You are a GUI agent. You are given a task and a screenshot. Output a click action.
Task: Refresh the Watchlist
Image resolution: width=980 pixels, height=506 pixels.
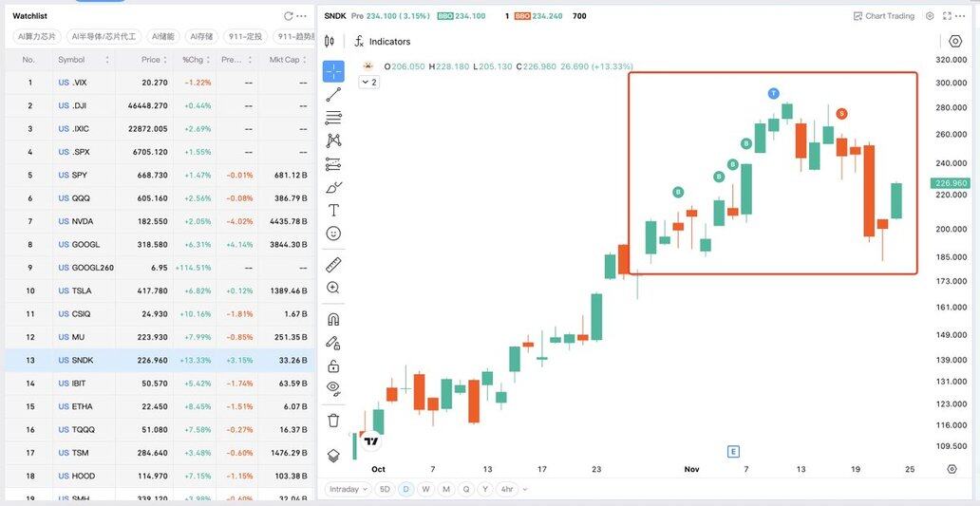coord(289,16)
